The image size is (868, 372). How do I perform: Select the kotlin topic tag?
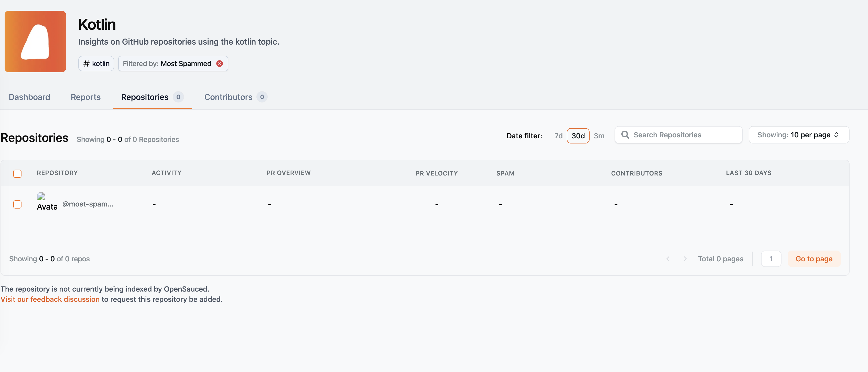[x=96, y=63]
